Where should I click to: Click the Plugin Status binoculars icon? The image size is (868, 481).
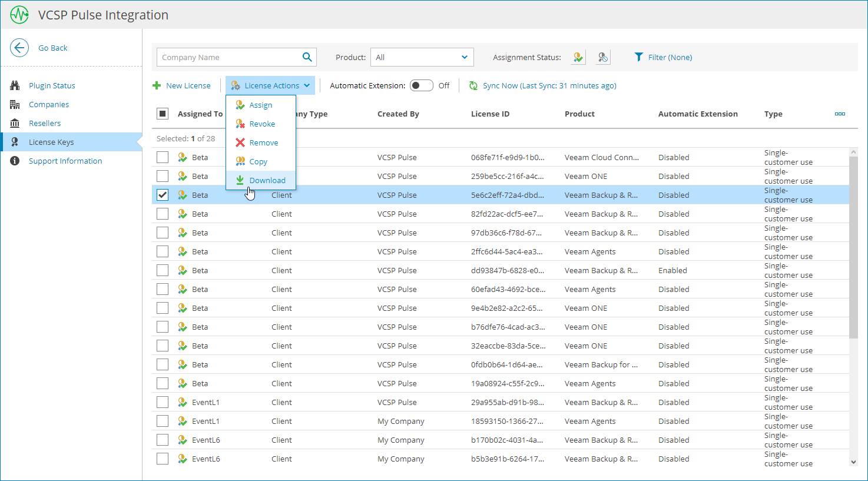pyautogui.click(x=15, y=85)
